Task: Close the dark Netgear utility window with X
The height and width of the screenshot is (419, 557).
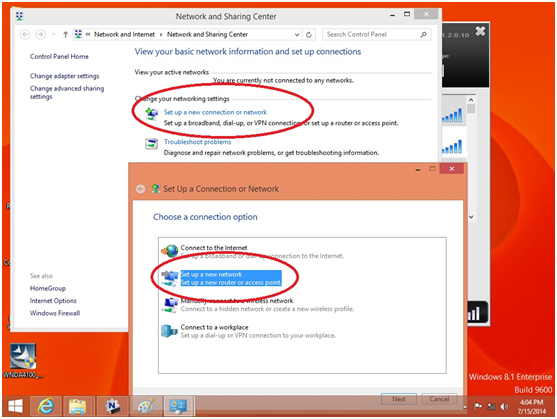Action: tap(480, 31)
